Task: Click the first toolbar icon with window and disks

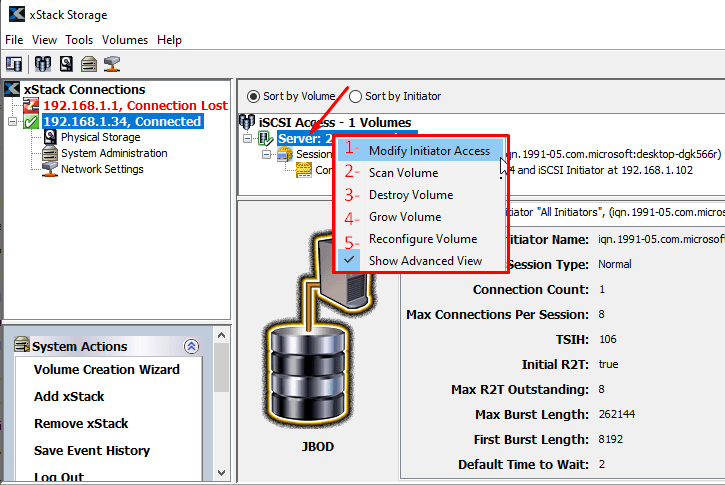Action: click(x=15, y=64)
